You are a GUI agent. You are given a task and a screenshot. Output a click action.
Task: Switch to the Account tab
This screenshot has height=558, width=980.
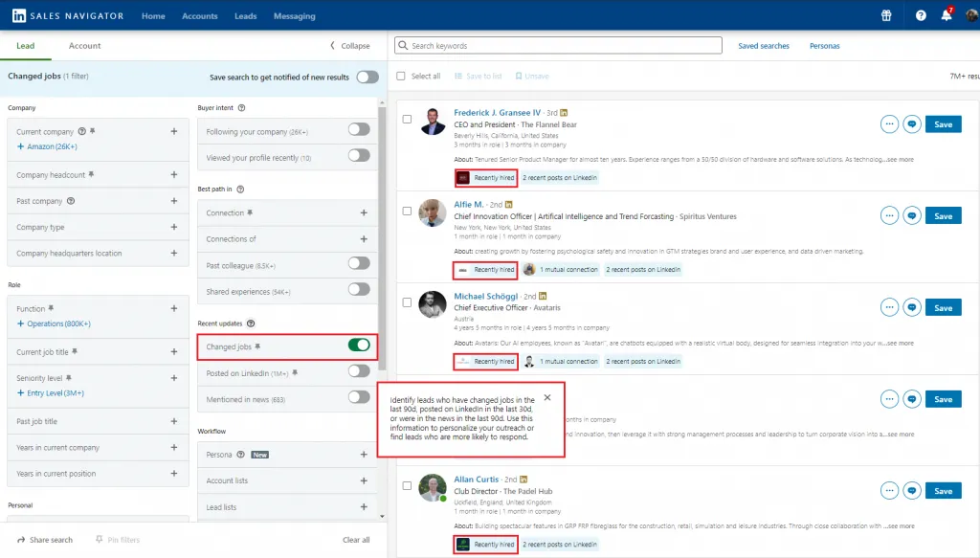84,46
